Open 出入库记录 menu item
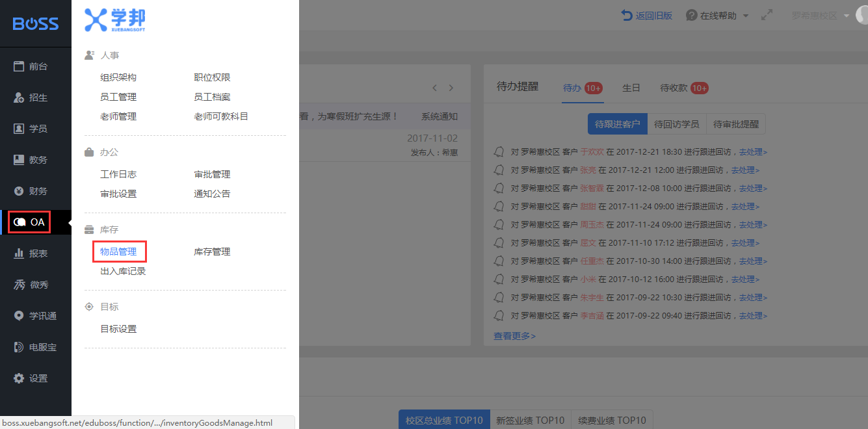This screenshot has height=429, width=868. point(123,271)
